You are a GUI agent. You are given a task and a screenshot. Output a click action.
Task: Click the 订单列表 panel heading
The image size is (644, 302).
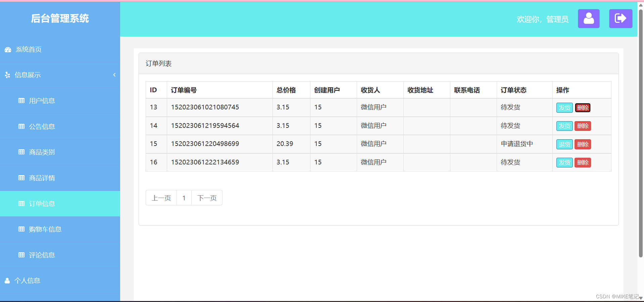coord(158,64)
